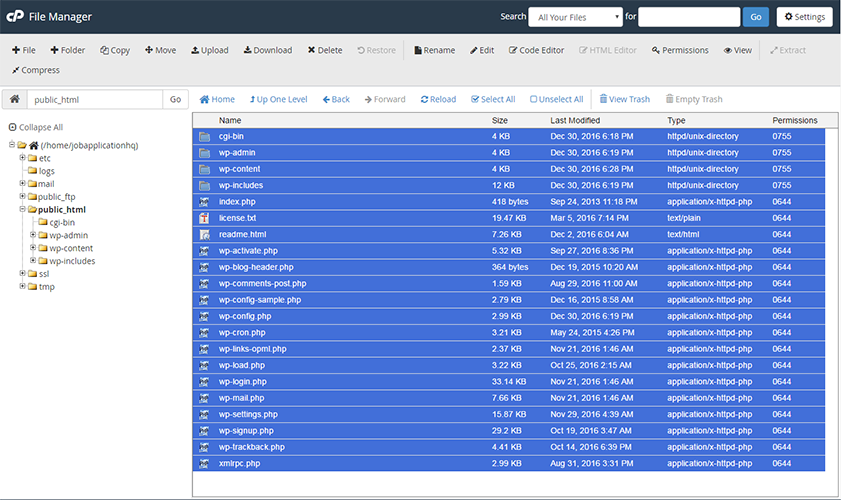Click the license.txt file icon
The image size is (841, 500).
[x=204, y=218]
